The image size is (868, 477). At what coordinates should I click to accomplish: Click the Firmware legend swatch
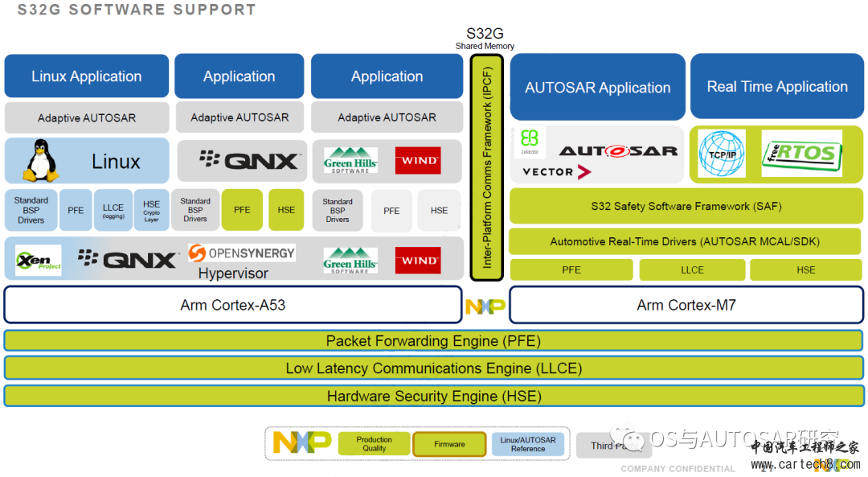pyautogui.click(x=449, y=444)
